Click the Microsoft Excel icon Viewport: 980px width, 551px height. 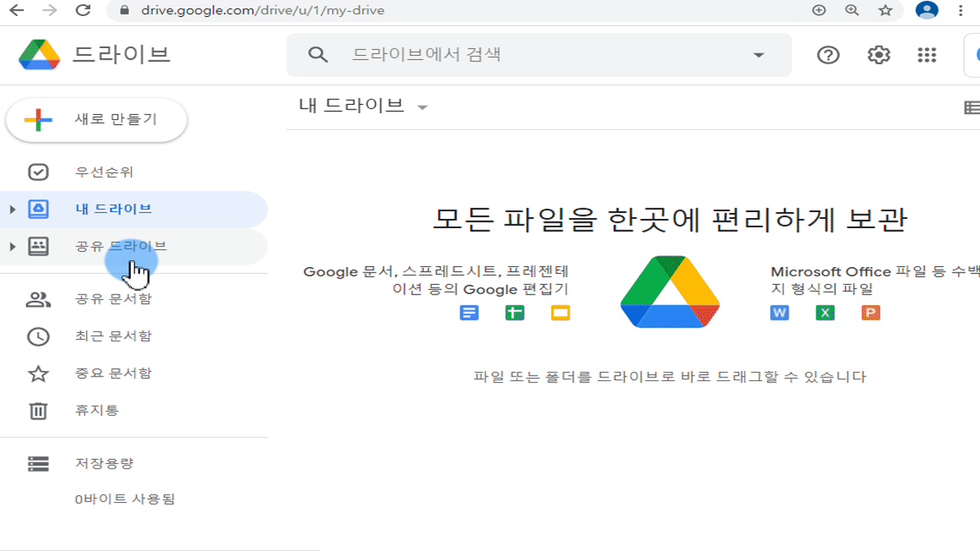[825, 312]
